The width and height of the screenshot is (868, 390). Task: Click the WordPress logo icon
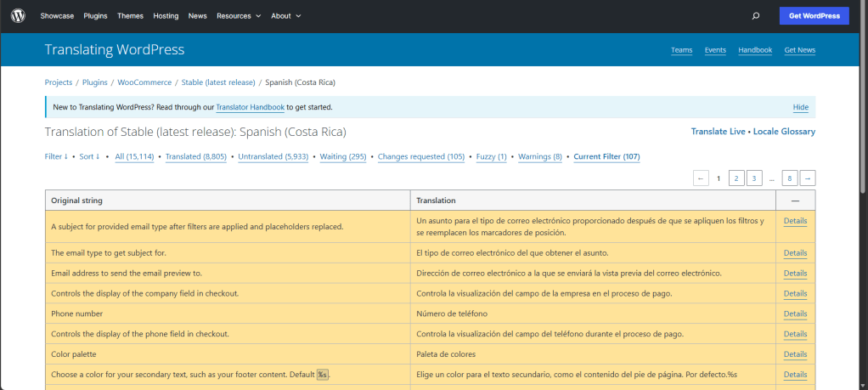[x=19, y=16]
